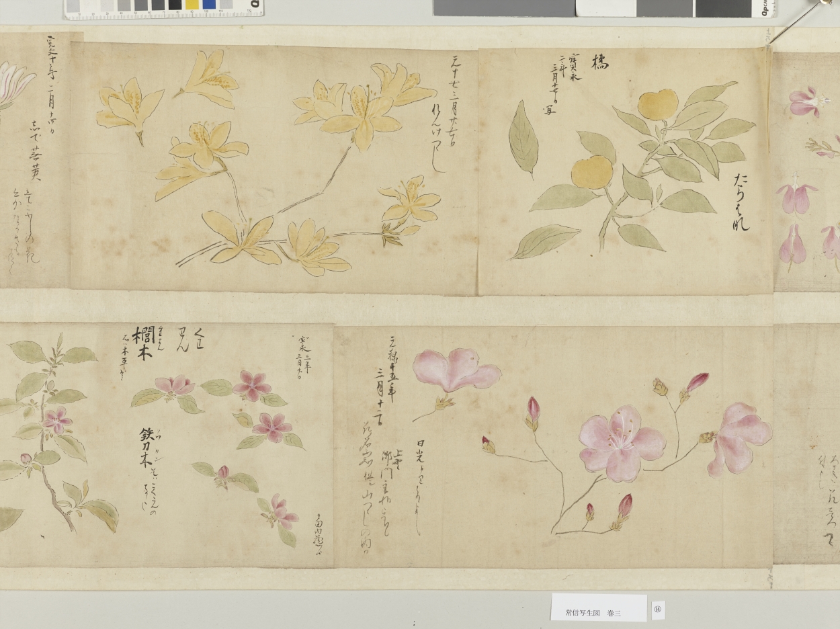Viewport: 840px width, 629px height.
Task: Select the circled number 14 tag
Action: [x=658, y=610]
